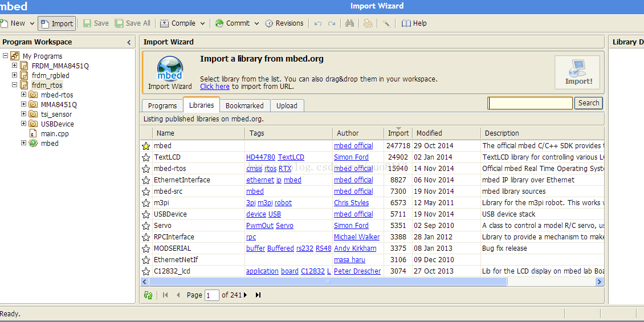Refresh the library list
This screenshot has width=644, height=322.
coord(148,295)
